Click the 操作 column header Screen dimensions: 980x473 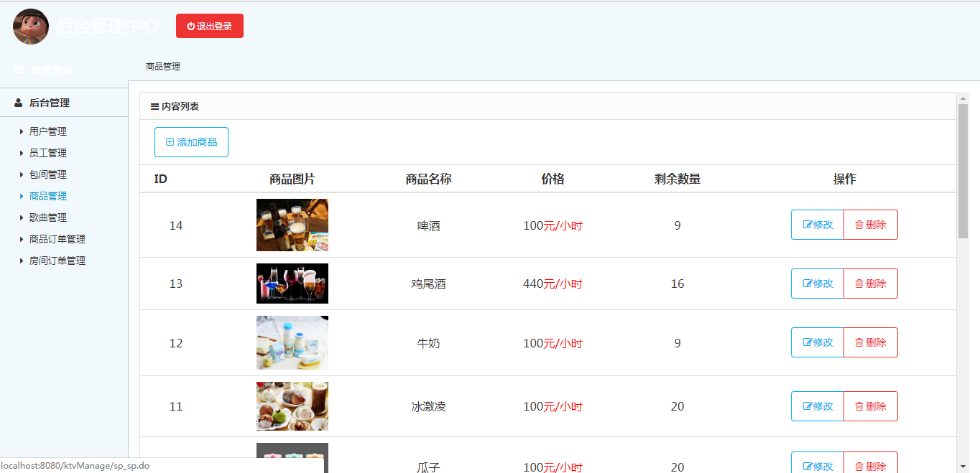pos(845,179)
